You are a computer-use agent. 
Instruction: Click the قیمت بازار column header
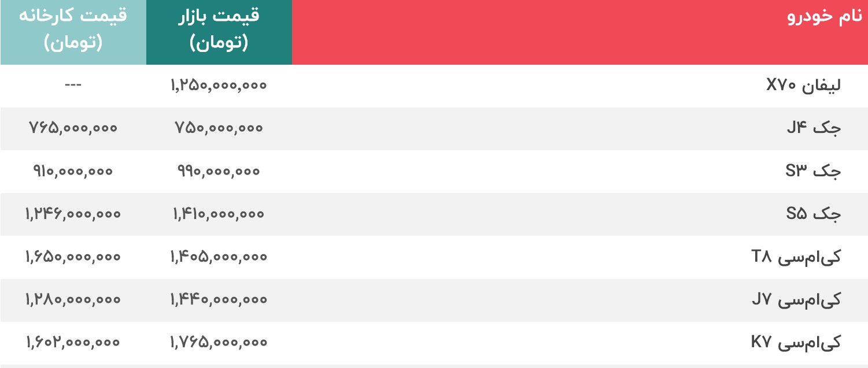[219, 32]
